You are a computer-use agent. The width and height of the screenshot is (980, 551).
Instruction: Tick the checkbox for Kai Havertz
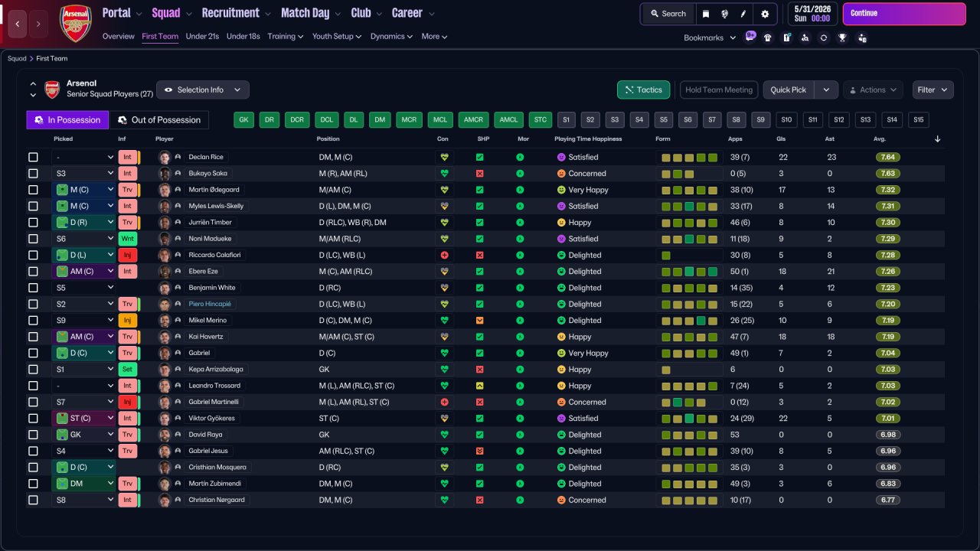coord(33,337)
